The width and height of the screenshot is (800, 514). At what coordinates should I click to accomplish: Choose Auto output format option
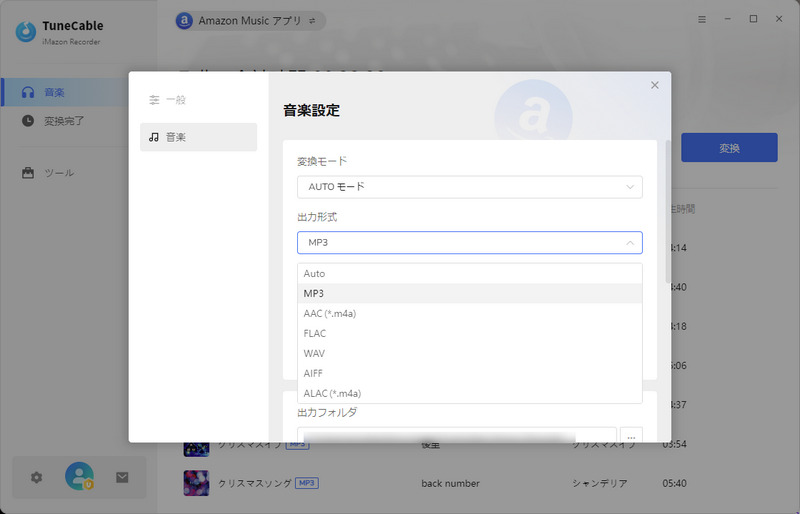[x=469, y=274]
